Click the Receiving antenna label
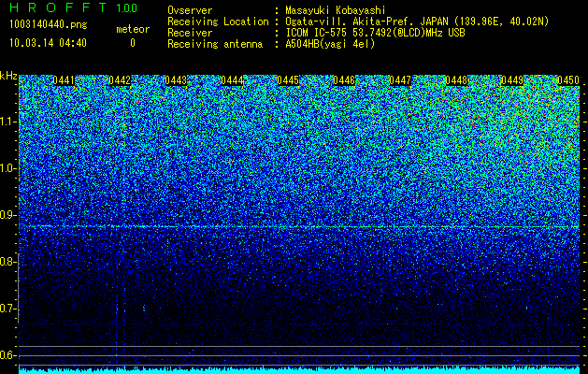 [x=215, y=44]
